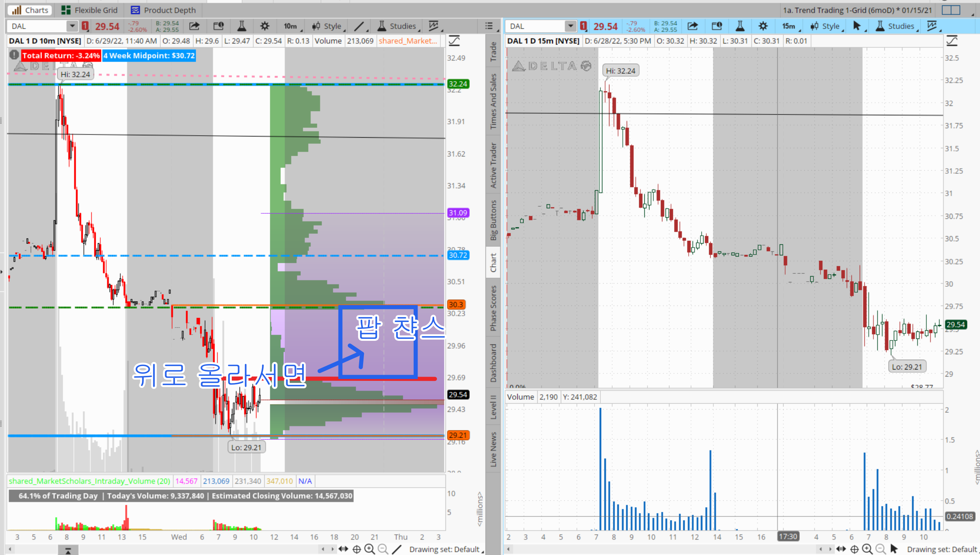This screenshot has height=555, width=980.
Task: Open the share icon in left chart toolbar
Action: pos(195,26)
